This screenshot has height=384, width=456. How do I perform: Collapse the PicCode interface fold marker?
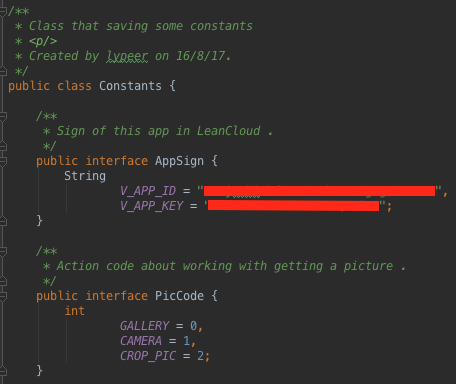coord(3,296)
